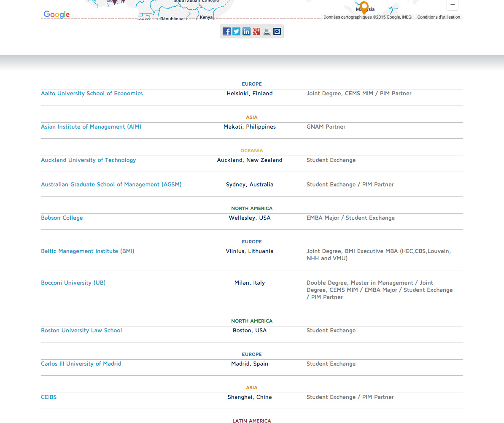
Task: Click Student Exchange text for Carlos III
Action: 331,364
